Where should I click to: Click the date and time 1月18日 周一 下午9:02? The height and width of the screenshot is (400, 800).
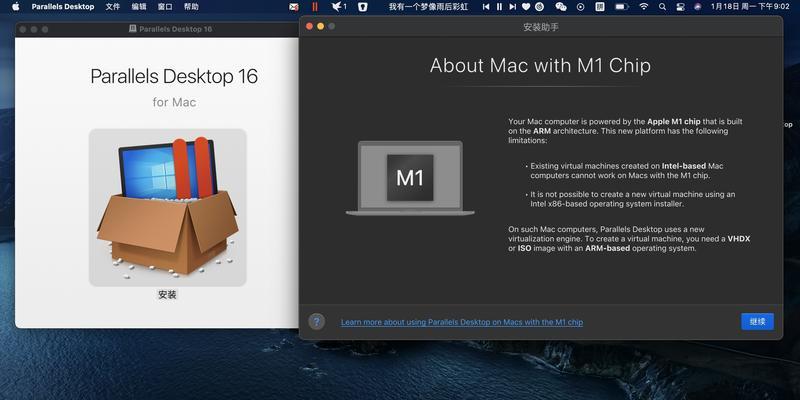[x=749, y=7]
